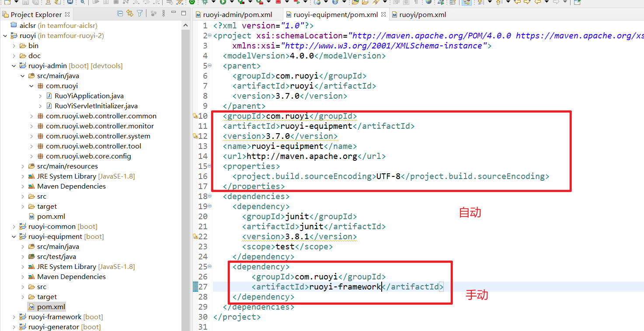Click RuoYiApplication.java file icon
The image size is (644, 331).
[49, 96]
